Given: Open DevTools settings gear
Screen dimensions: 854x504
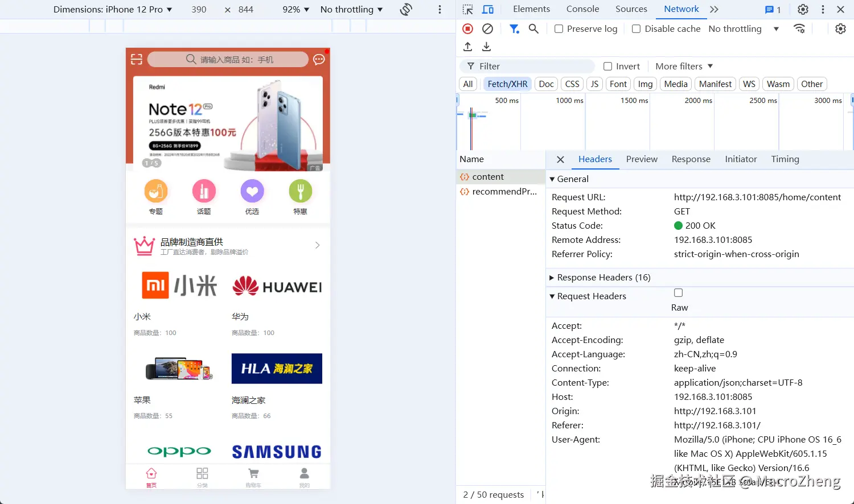Looking at the screenshot, I should (x=803, y=10).
